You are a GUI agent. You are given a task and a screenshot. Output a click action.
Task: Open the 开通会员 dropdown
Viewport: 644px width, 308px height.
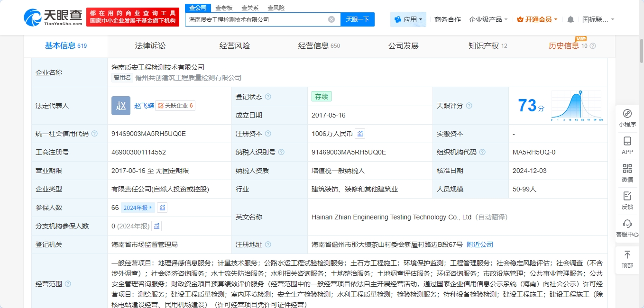[537, 19]
